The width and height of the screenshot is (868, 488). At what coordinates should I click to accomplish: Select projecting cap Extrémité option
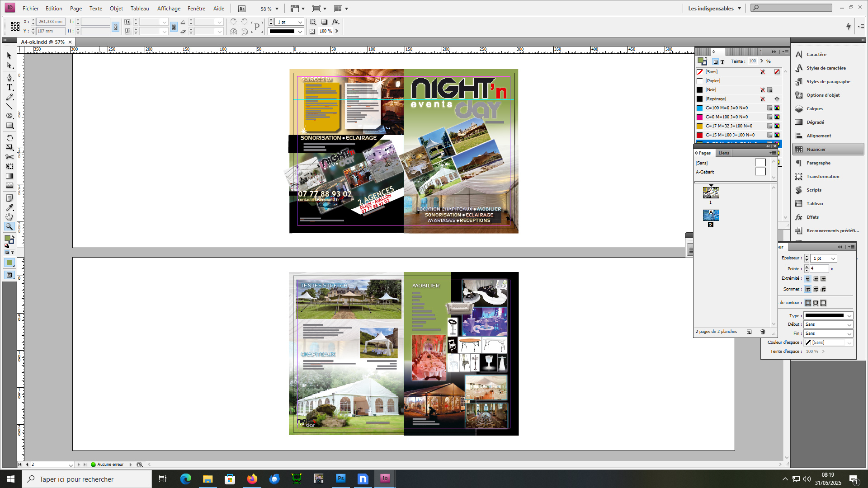coord(823,279)
